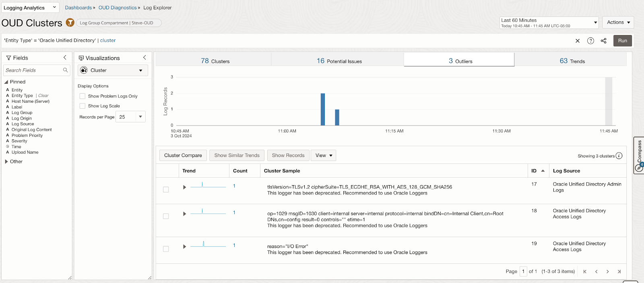Click the Run button
The height and width of the screenshot is (283, 644).
coord(623,41)
